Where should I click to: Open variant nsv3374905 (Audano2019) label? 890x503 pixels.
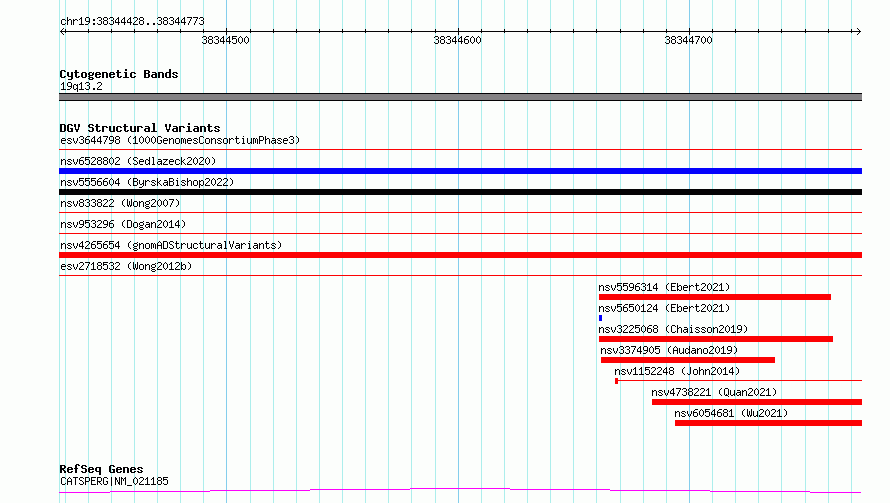tap(669, 350)
